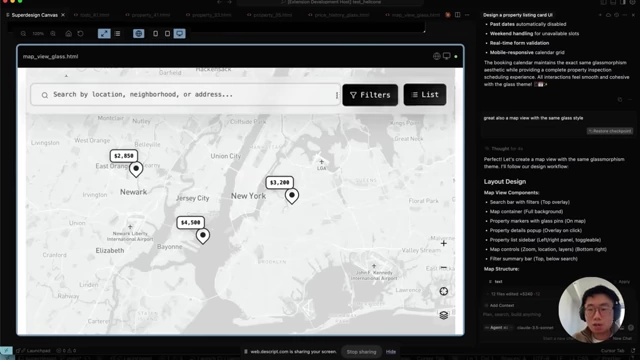Click globe icon in map_view_glass frame header
640x360 pixels.
[x=437, y=56]
